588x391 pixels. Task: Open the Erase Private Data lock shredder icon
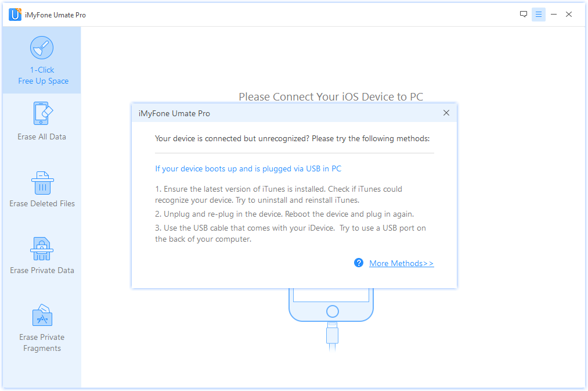click(x=42, y=249)
